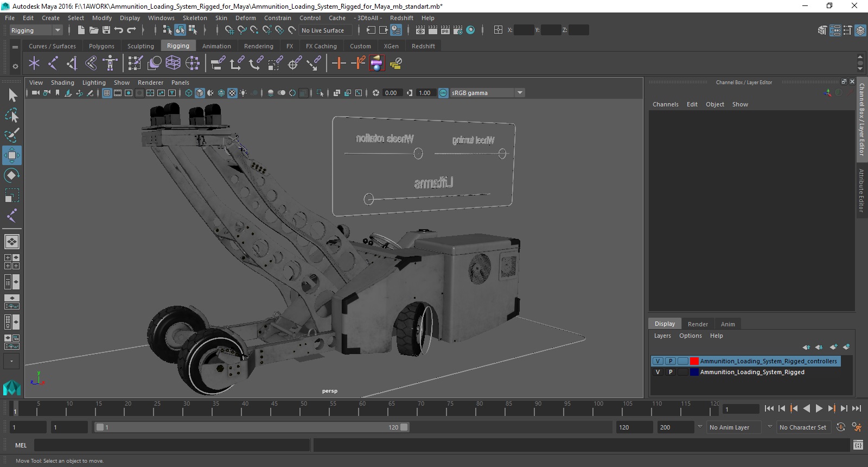The height and width of the screenshot is (467, 868).
Task: Expand the toolbox bottom arrow
Action: coord(11,361)
